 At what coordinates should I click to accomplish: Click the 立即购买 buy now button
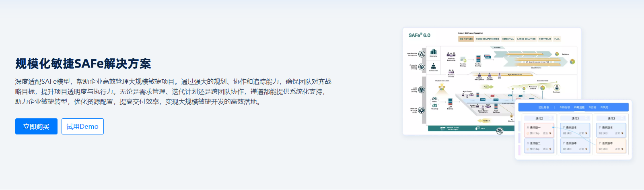tap(36, 126)
